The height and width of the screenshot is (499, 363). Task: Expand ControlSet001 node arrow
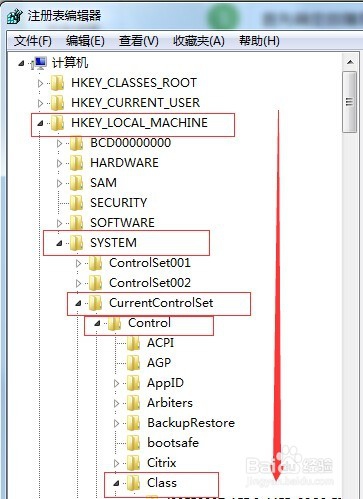click(78, 263)
